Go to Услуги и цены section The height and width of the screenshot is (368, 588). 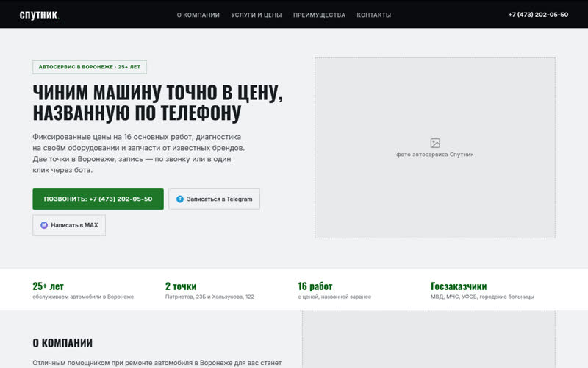[x=256, y=15]
